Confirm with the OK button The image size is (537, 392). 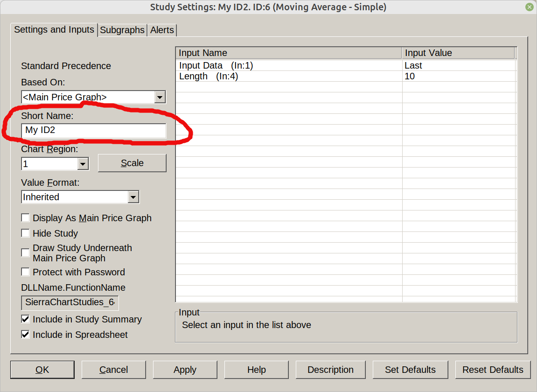[42, 370]
